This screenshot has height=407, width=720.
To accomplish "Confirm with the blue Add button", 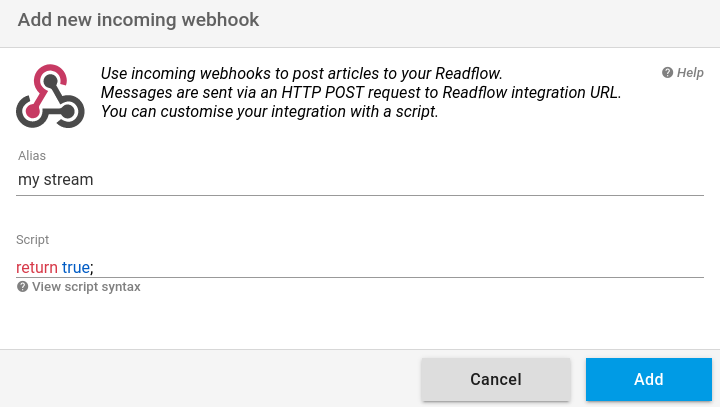I will point(649,379).
